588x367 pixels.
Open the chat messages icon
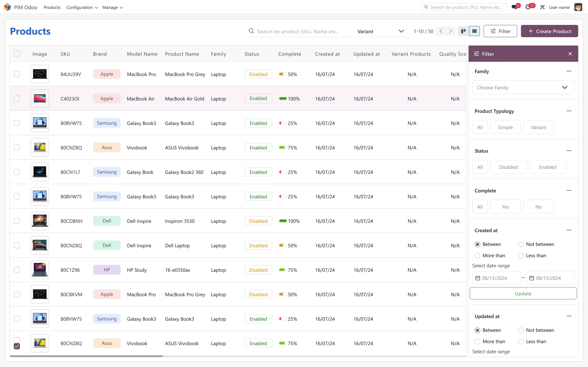(514, 7)
